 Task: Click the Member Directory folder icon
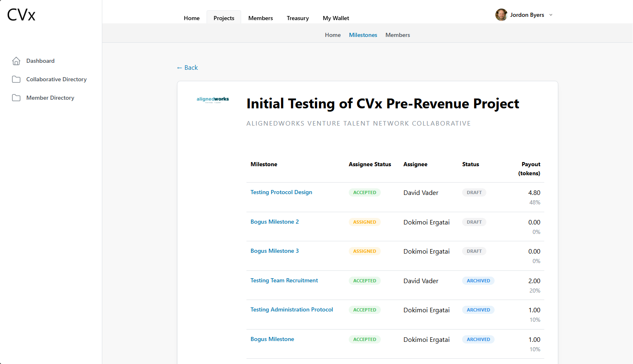point(16,97)
